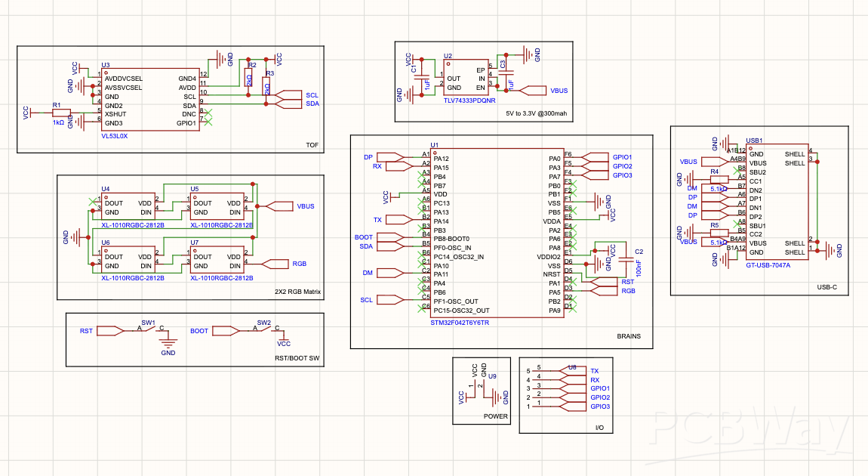
Task: Click the PC15-OSC32_OUT pin name
Action: click(x=461, y=311)
